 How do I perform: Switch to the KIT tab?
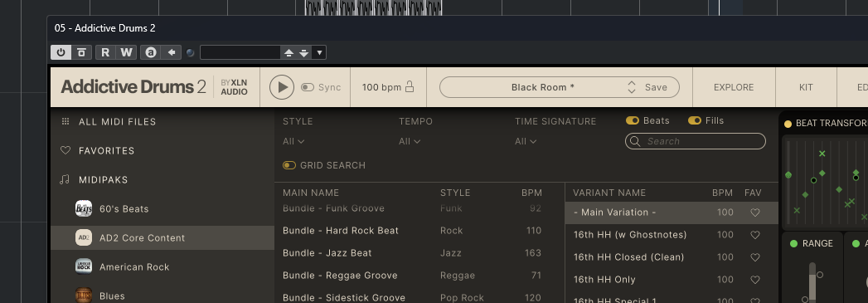click(x=806, y=87)
